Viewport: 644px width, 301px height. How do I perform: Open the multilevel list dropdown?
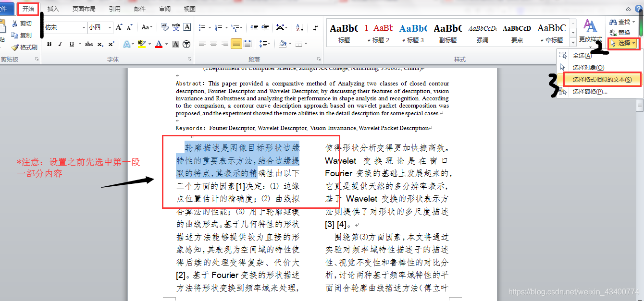[236, 27]
